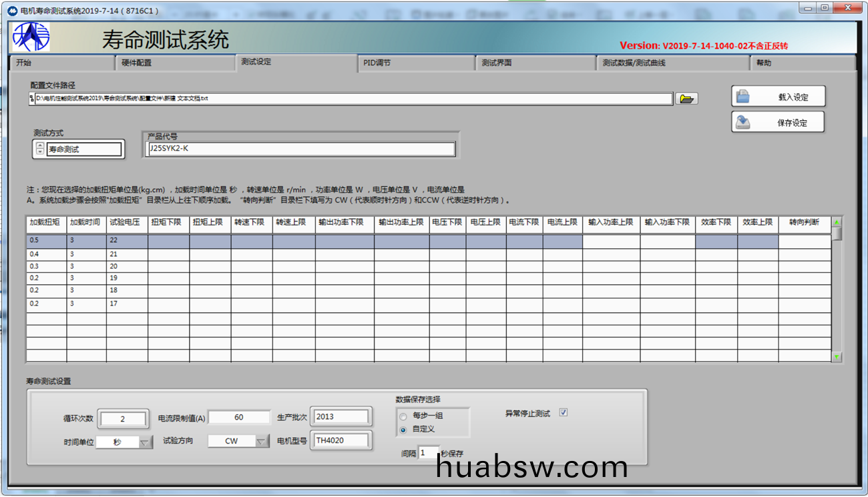
Task: Click the folder browse icon beside config path
Action: click(x=686, y=99)
